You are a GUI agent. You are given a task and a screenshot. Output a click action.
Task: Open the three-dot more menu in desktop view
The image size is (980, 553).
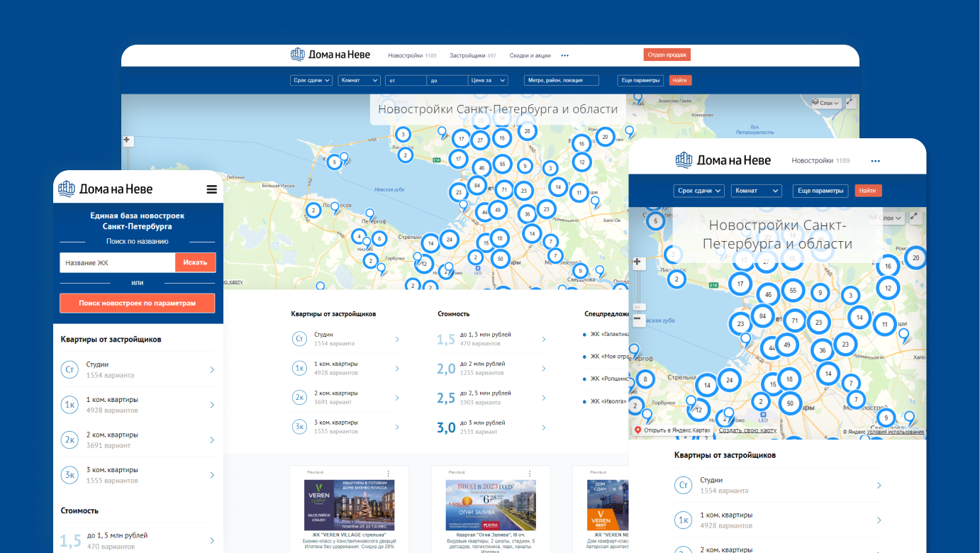[x=565, y=55]
